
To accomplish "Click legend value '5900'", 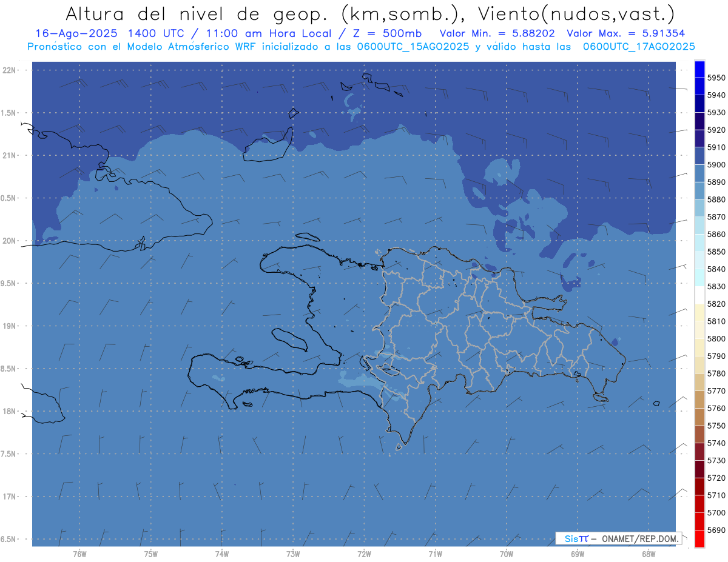I will (716, 165).
